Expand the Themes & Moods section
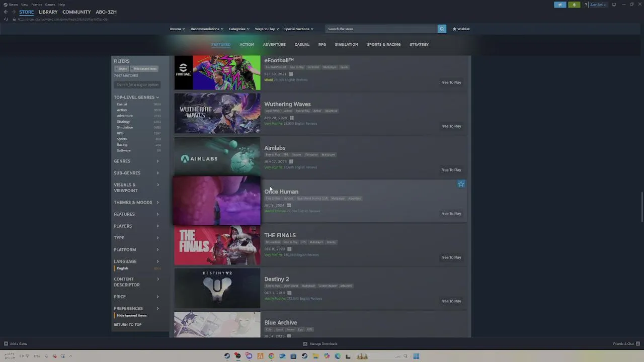 click(x=136, y=203)
